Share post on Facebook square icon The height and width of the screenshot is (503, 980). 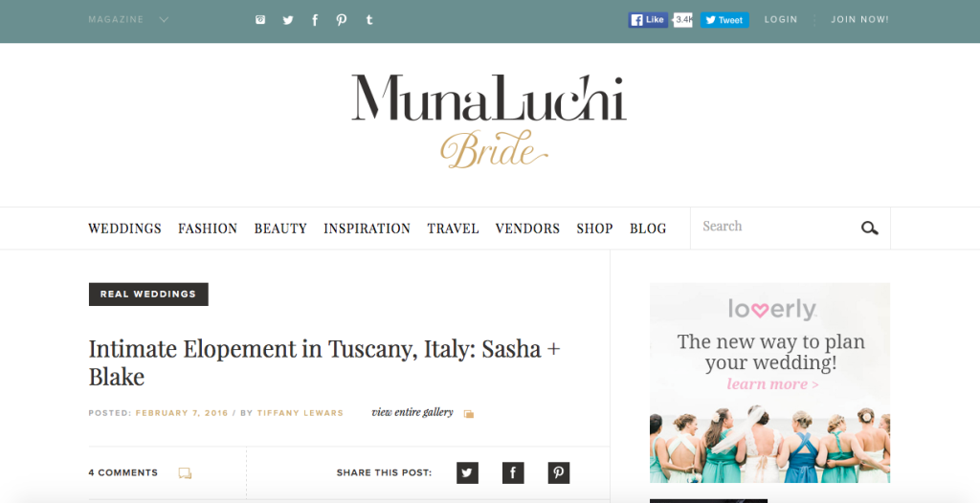[513, 472]
